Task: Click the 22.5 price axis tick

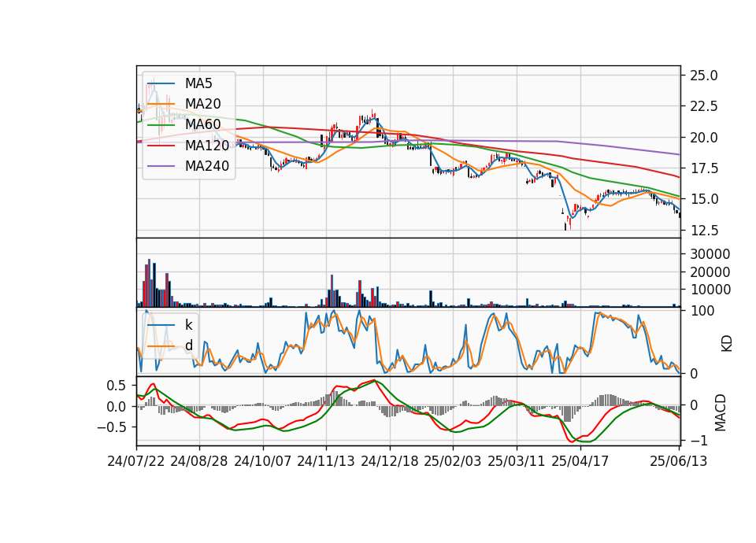Action: [x=704, y=106]
